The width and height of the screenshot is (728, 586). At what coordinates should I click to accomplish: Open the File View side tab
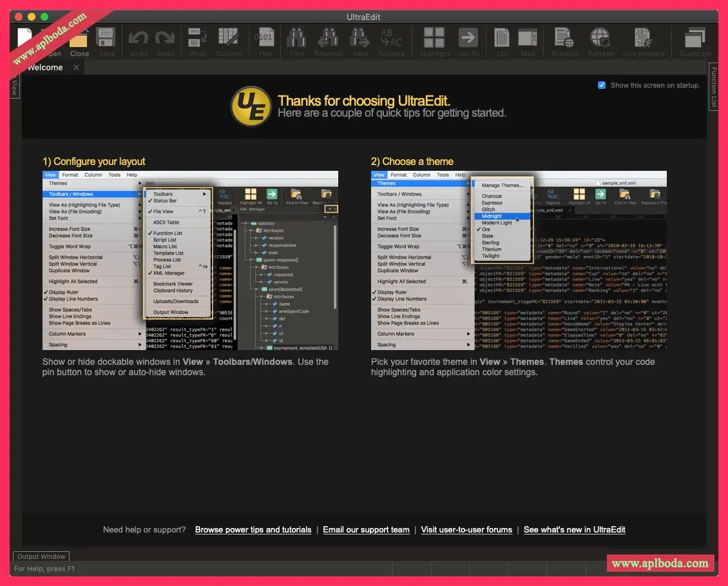pyautogui.click(x=14, y=87)
